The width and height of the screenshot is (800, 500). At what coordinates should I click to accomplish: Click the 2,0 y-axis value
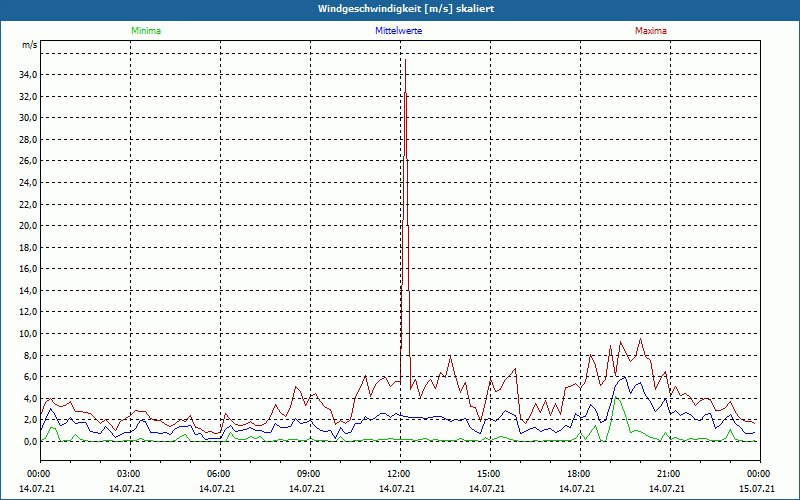point(30,420)
